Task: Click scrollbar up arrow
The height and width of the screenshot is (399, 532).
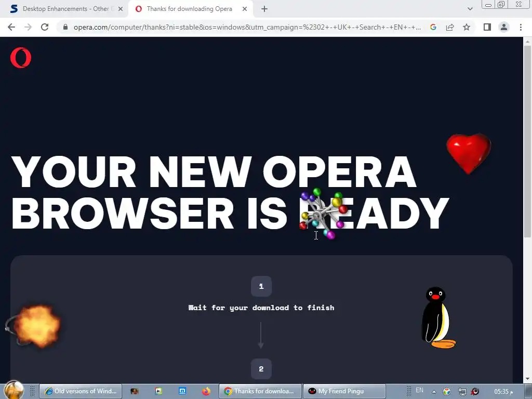Action: click(x=527, y=41)
